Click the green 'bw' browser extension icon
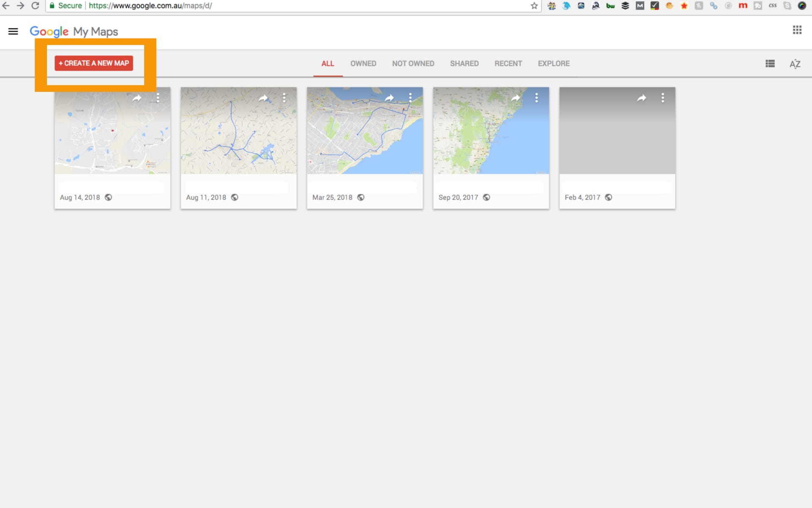The image size is (812, 508). click(x=610, y=6)
